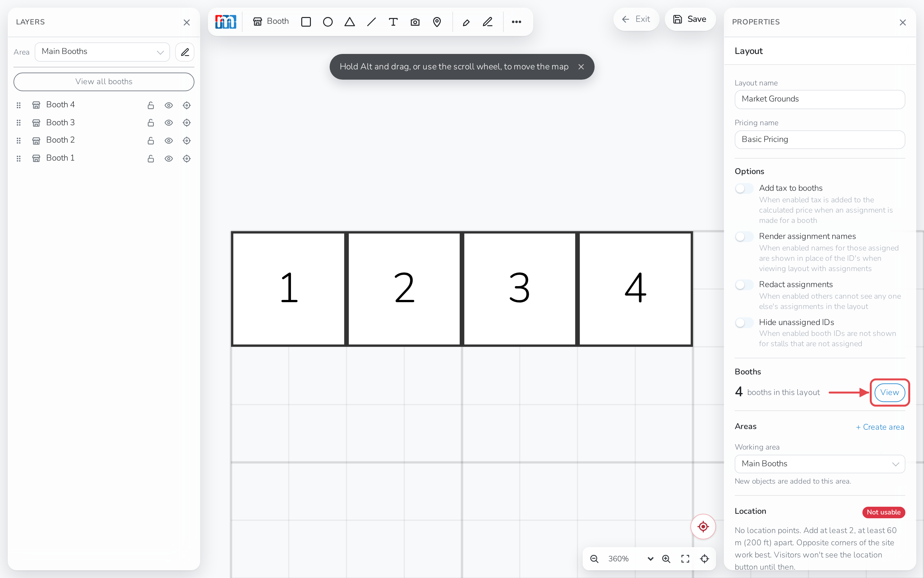Click the app logo in the toolbar
The height and width of the screenshot is (578, 924).
[x=226, y=22]
